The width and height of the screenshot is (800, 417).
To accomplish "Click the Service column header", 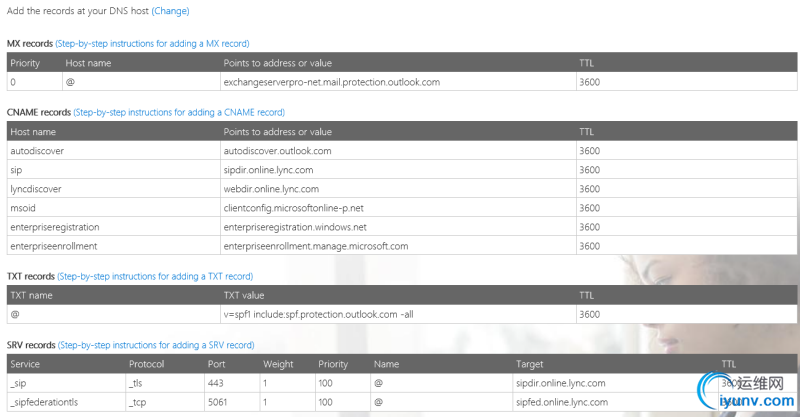I will (x=25, y=364).
